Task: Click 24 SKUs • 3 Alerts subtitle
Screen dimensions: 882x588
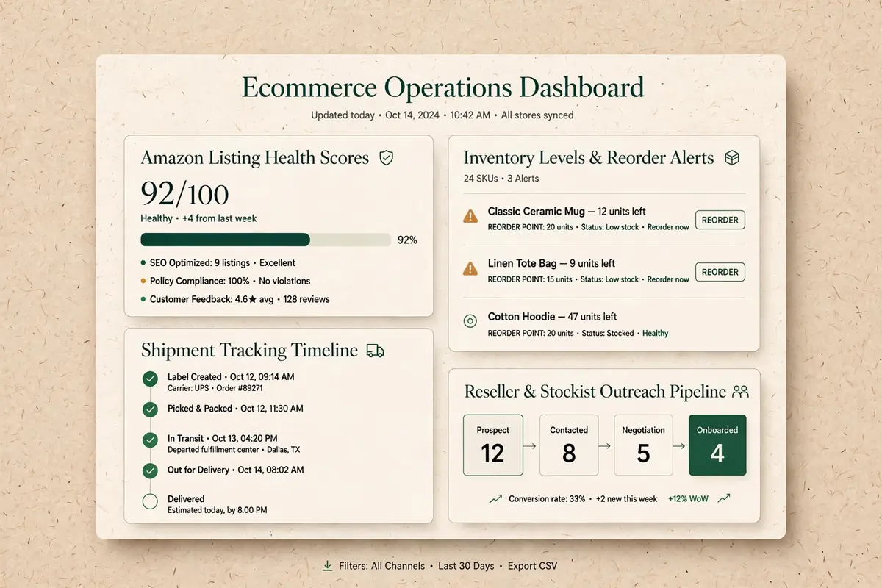Action: click(x=501, y=178)
